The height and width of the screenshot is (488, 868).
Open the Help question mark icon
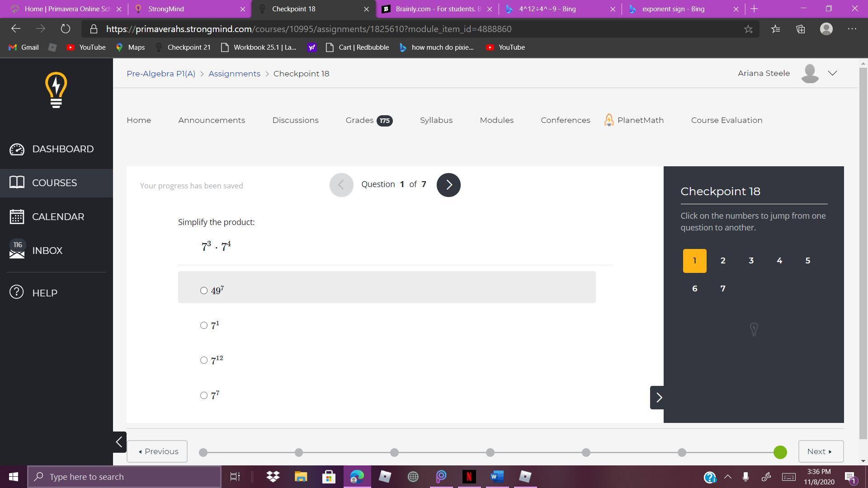[x=17, y=292]
